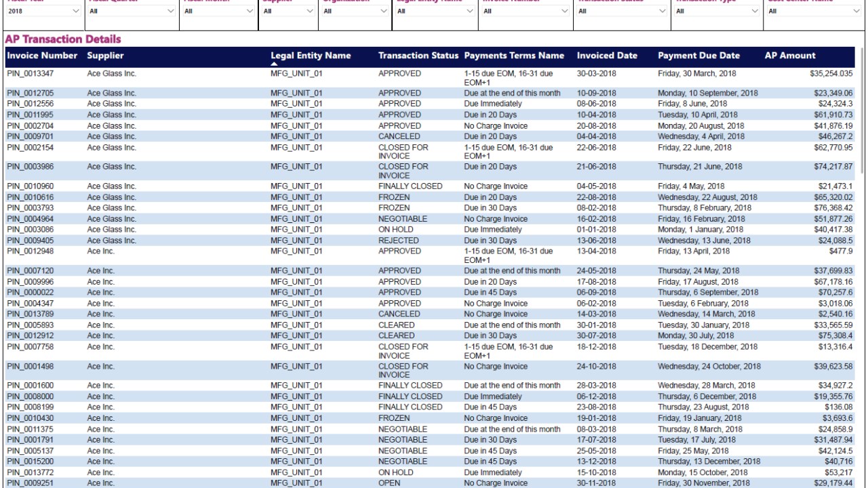Screen dimensions: 868x488
Task: Select MFG_UNIT_01 in PIN_0012948 row
Action: pyautogui.click(x=296, y=251)
